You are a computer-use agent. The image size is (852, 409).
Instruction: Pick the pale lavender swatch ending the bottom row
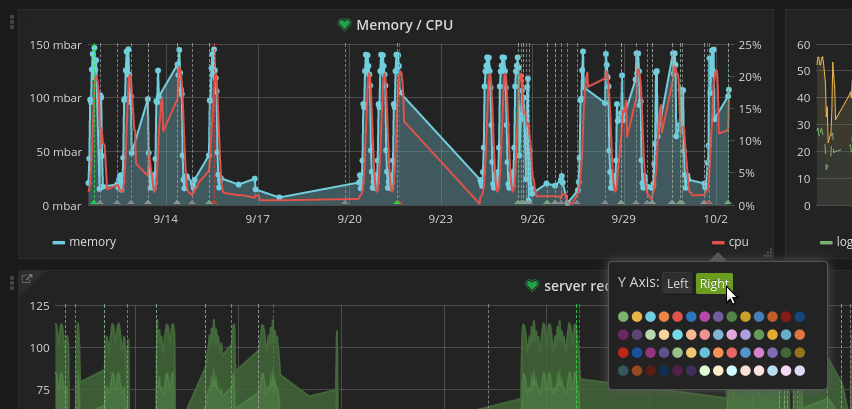pos(799,371)
